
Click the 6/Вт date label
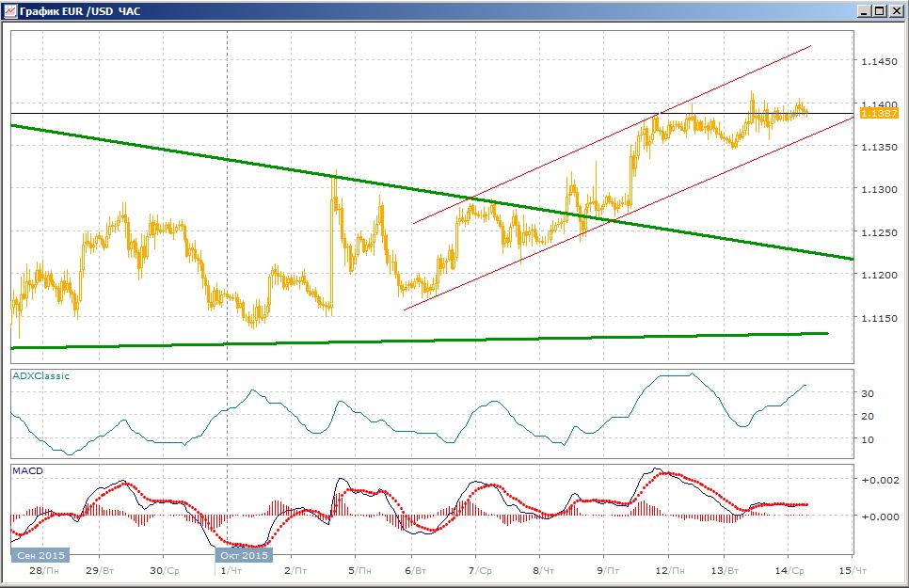[x=415, y=571]
